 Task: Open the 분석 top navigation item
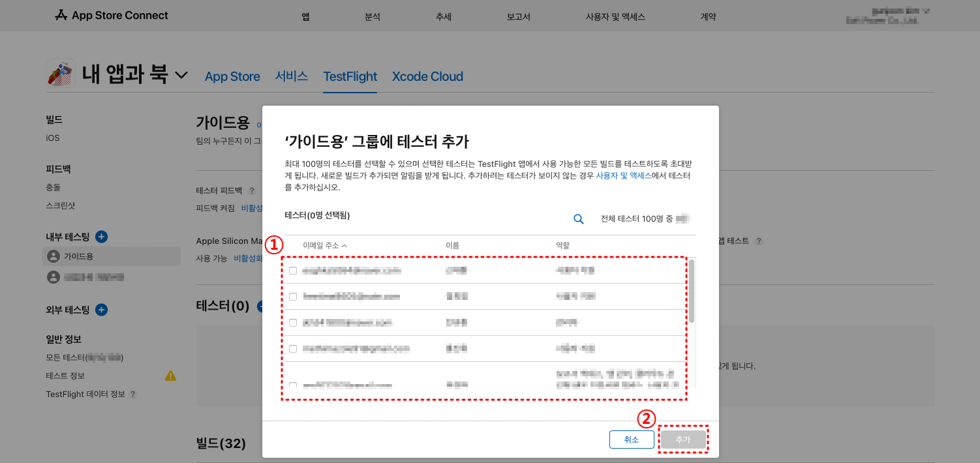point(373,17)
